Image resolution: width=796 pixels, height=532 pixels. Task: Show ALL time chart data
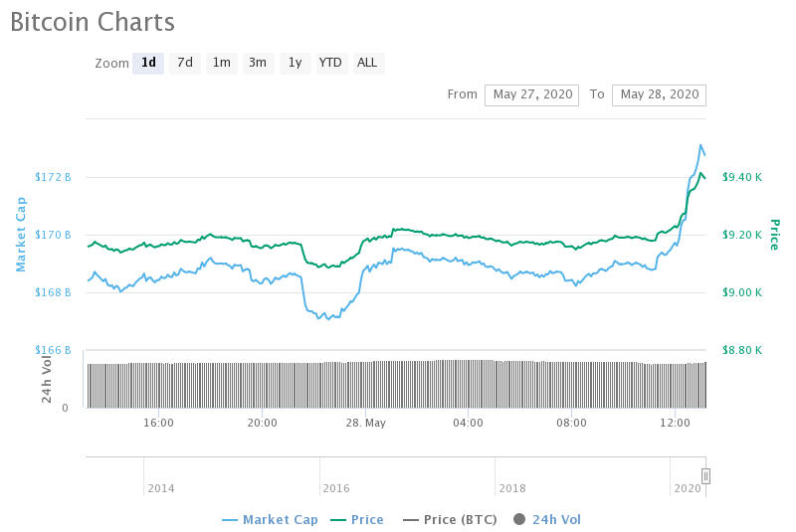coord(367,63)
